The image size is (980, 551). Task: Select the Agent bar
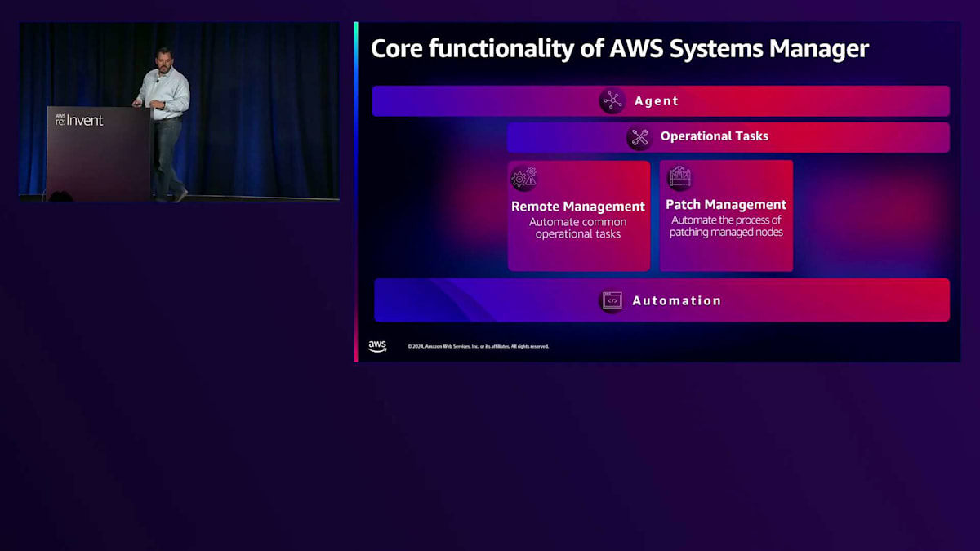pos(661,101)
